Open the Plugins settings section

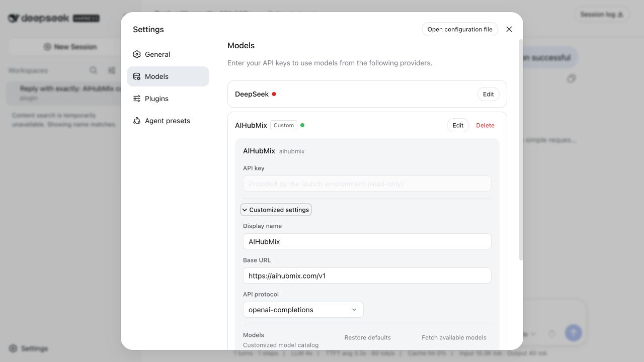(168, 99)
